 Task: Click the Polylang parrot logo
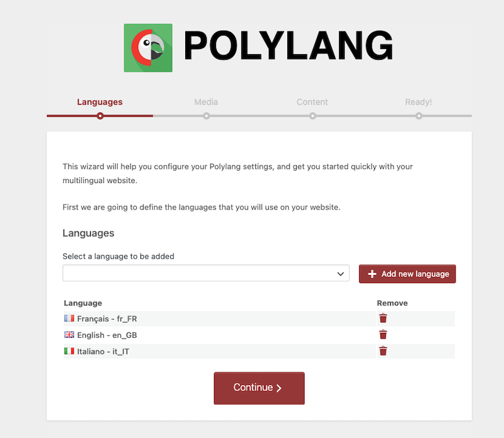coord(148,47)
